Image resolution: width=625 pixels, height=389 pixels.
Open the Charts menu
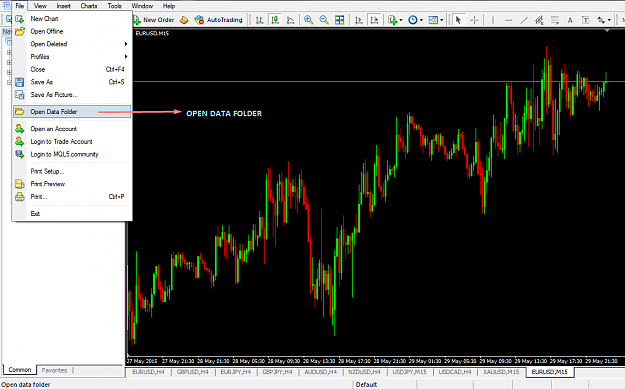[x=88, y=6]
